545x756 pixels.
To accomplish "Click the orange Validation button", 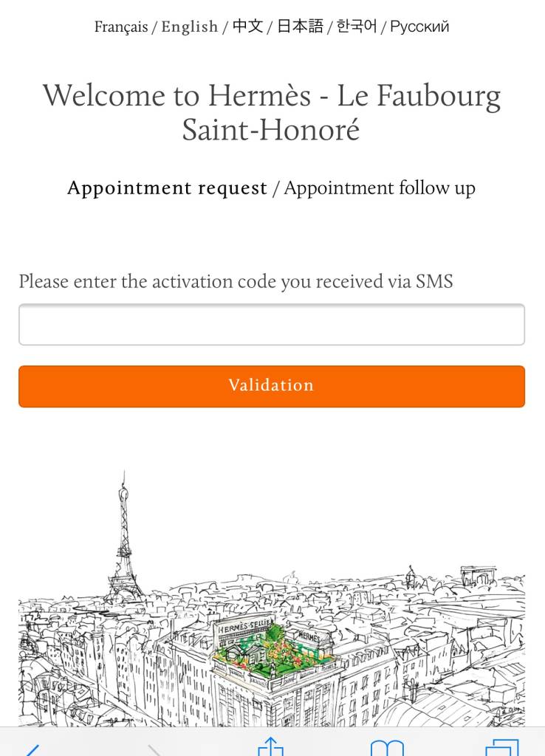I will click(272, 386).
